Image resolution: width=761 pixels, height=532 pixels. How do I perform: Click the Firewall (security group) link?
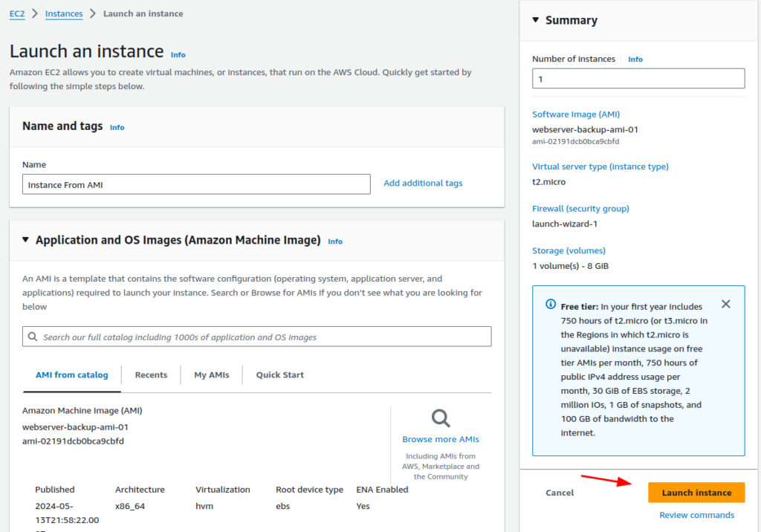[580, 208]
